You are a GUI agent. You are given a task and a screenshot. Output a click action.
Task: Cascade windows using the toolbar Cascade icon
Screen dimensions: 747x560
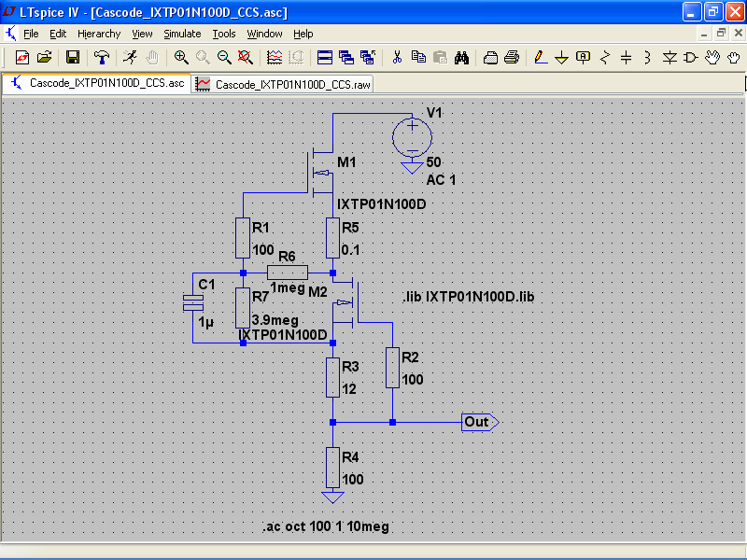pyautogui.click(x=346, y=58)
